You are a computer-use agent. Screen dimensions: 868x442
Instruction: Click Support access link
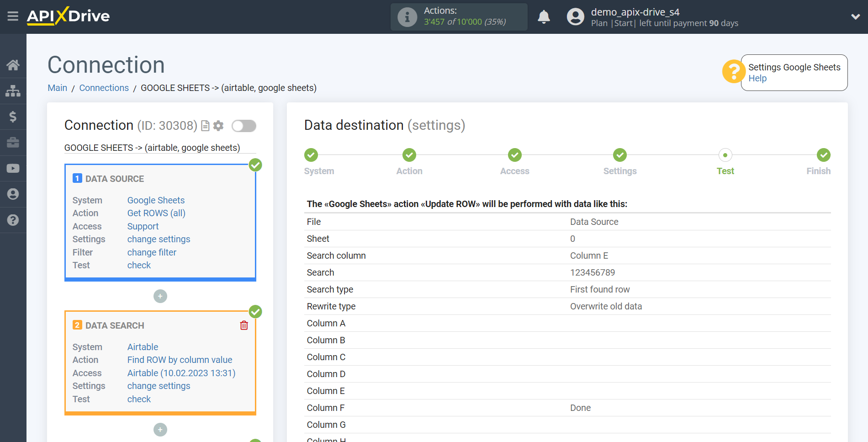click(143, 226)
